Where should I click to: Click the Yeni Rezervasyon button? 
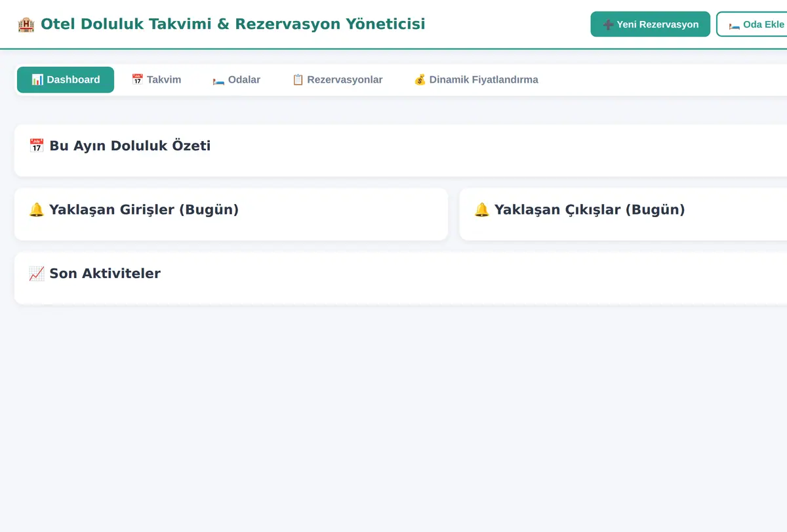coord(650,24)
